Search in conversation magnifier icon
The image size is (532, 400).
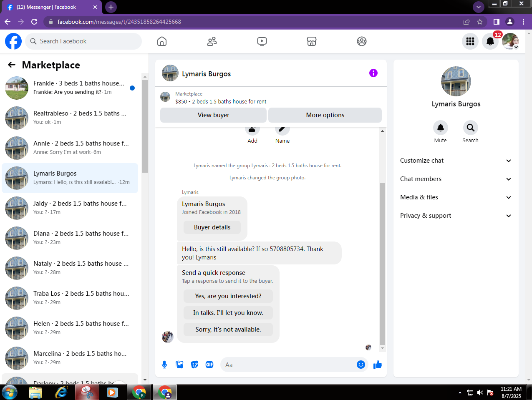pos(470,128)
